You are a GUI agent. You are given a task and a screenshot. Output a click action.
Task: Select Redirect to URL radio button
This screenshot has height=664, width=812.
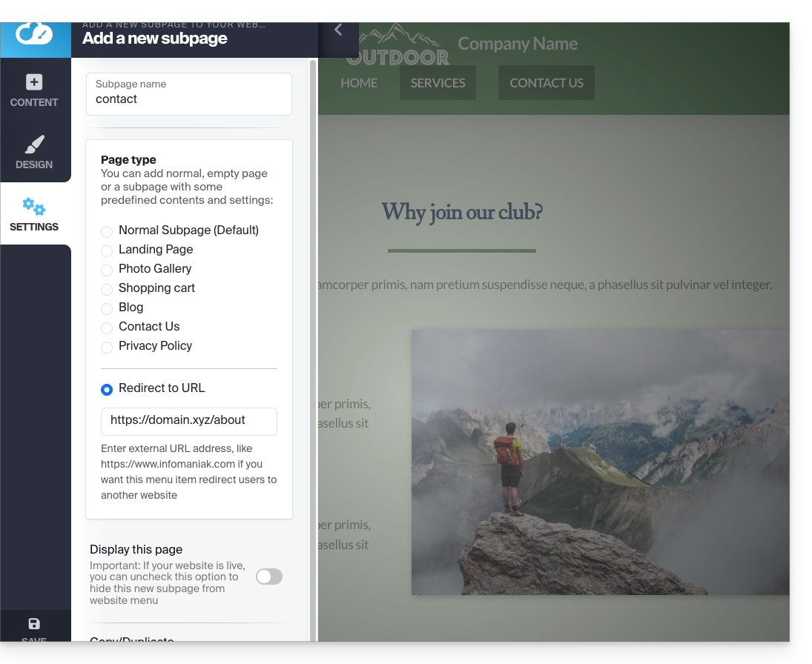[107, 389]
